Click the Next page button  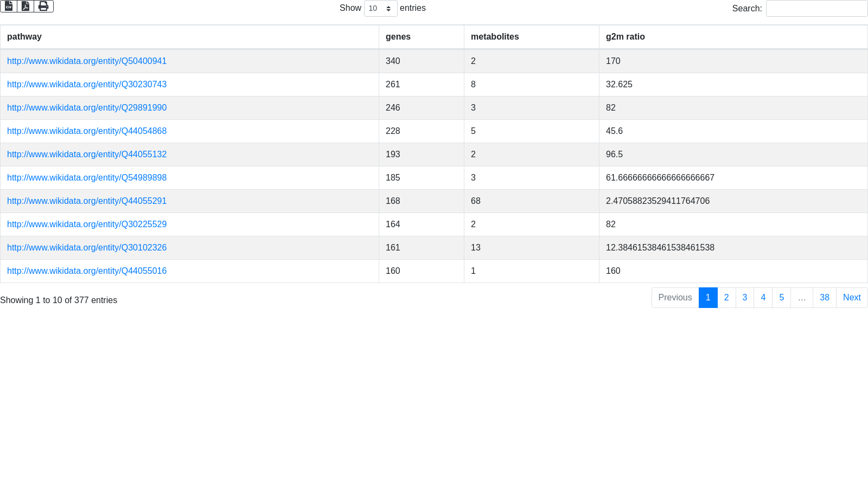coord(852,298)
